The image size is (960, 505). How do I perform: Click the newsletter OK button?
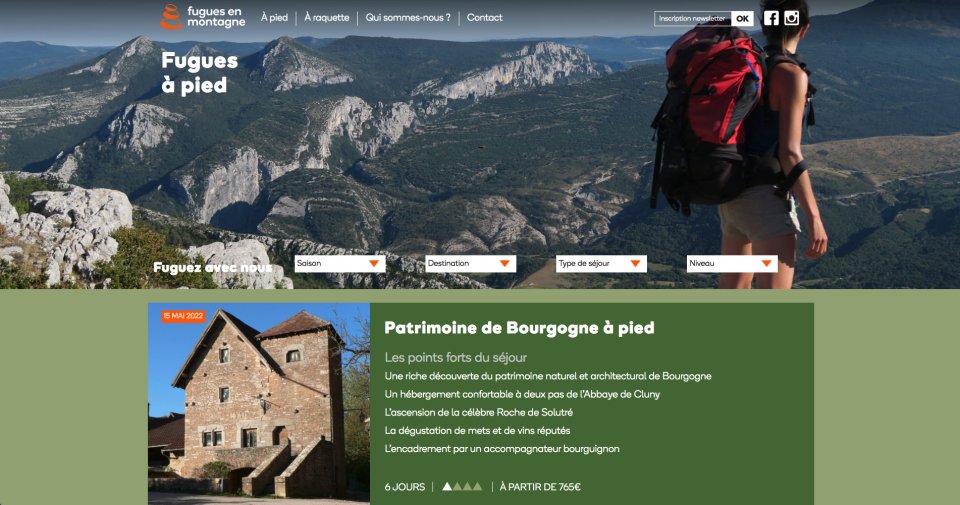743,18
